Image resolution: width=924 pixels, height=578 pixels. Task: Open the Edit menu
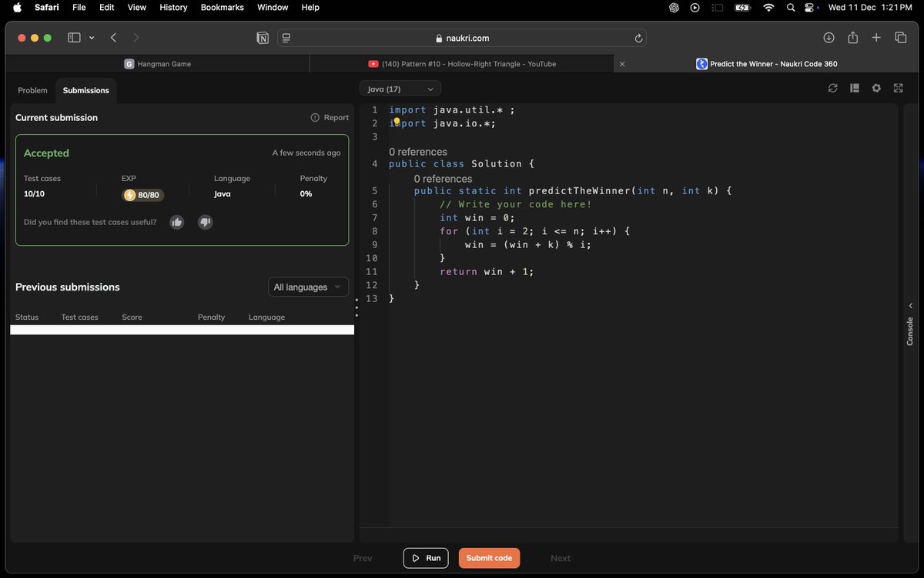(x=107, y=8)
